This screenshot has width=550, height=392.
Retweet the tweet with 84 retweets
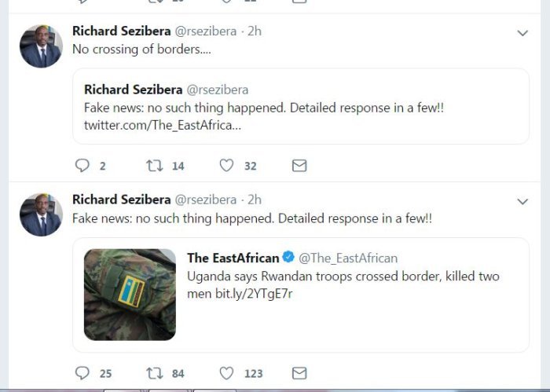coord(154,373)
